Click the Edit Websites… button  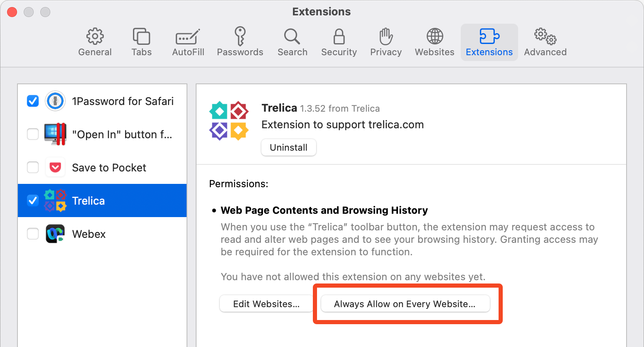tap(266, 304)
